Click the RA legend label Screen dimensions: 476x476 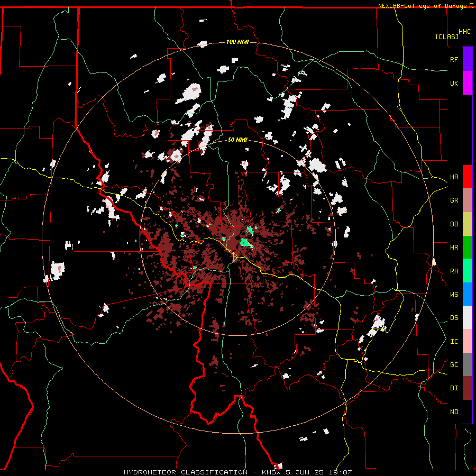click(454, 271)
